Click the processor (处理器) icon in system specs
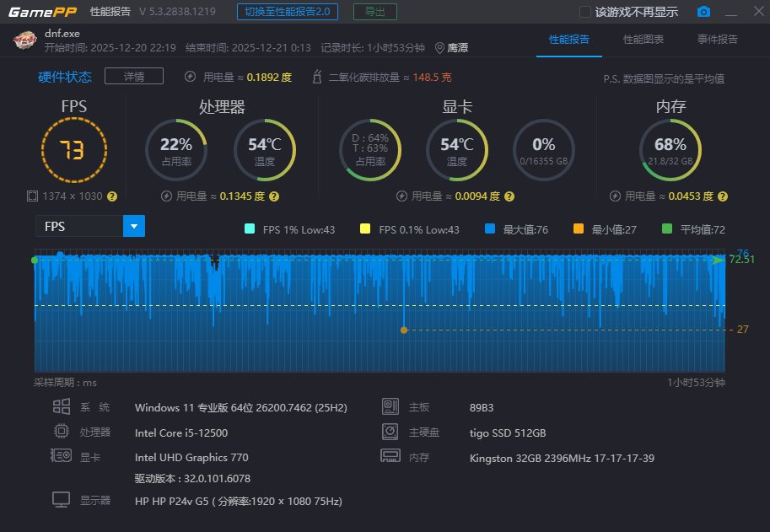This screenshot has height=532, width=770. coord(61,431)
